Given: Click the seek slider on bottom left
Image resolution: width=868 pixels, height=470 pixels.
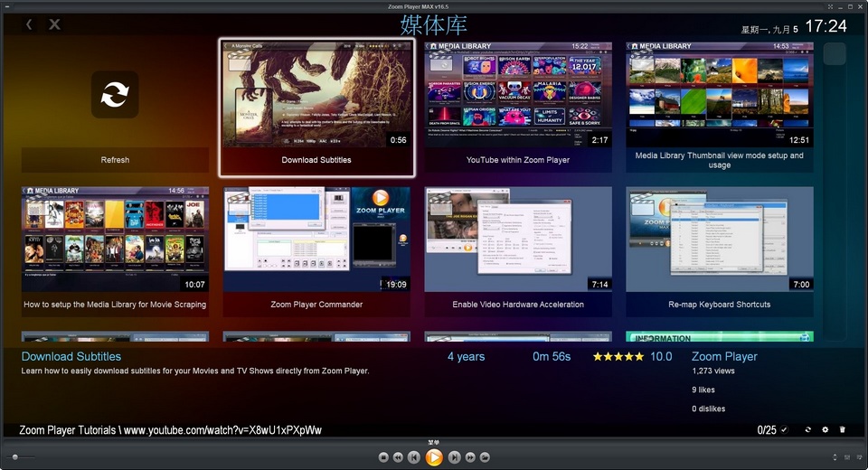Looking at the screenshot, I should coord(24,457).
